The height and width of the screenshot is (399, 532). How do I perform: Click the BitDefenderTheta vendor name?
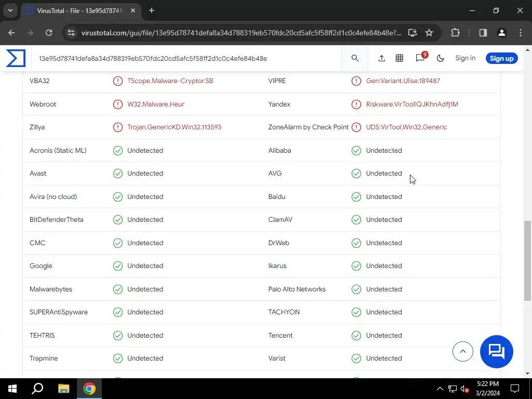[x=56, y=220]
